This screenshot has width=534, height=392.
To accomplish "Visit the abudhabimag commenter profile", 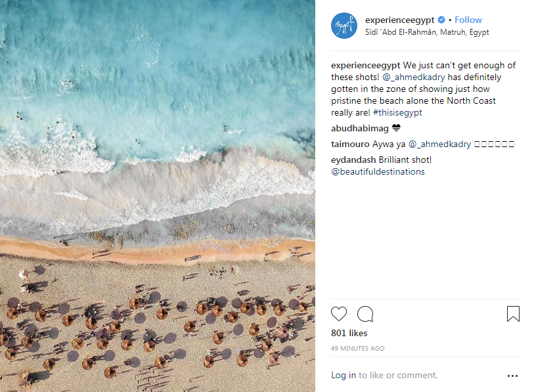I will coord(360,128).
